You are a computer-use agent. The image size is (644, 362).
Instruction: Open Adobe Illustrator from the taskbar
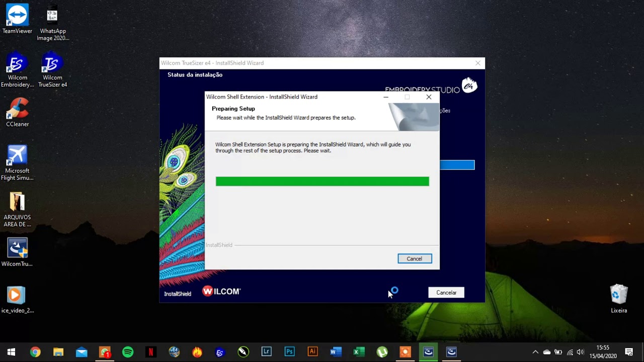(312, 352)
